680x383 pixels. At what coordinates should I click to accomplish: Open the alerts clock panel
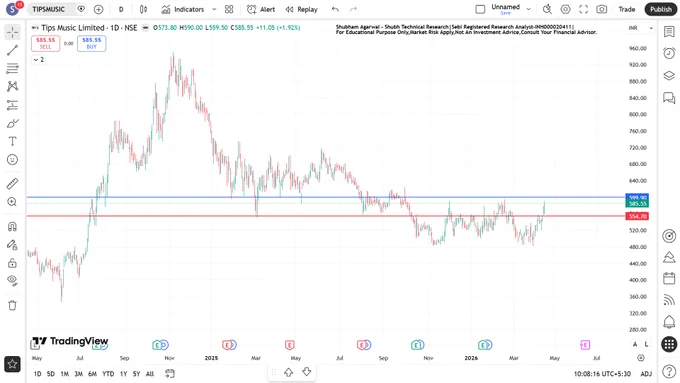pos(669,53)
